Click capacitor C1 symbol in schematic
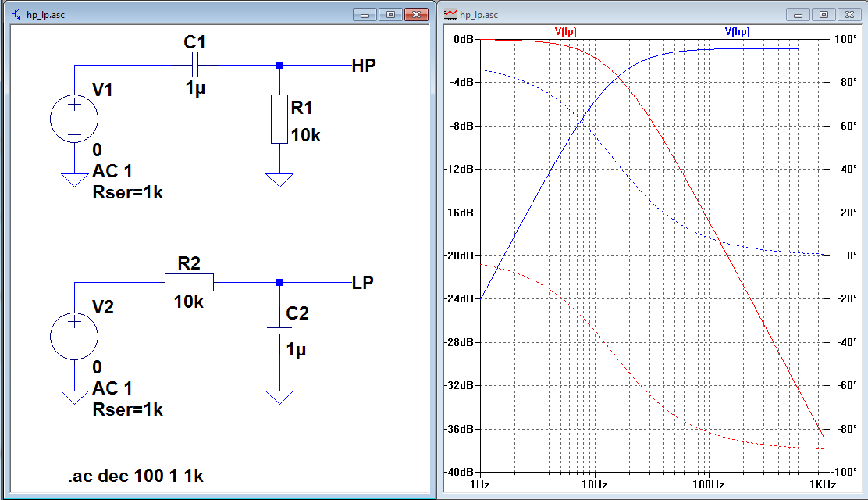Image resolution: width=868 pixels, height=500 pixels. (194, 65)
